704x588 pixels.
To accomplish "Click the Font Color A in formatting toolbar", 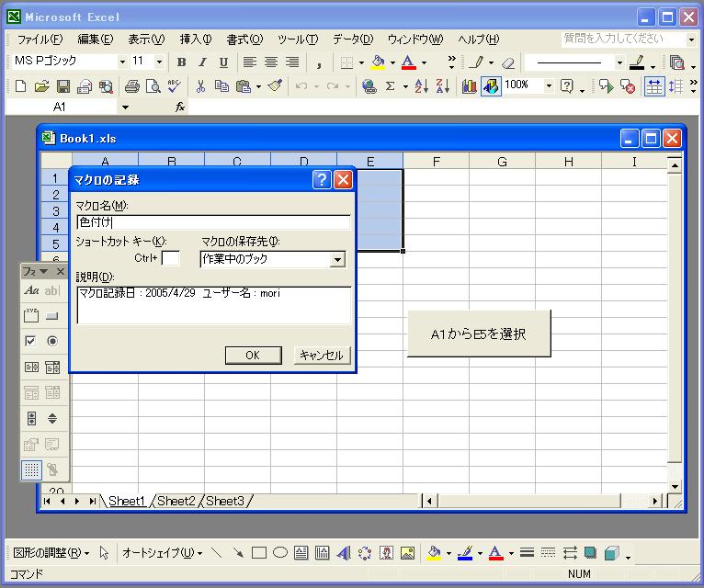I will pos(408,62).
